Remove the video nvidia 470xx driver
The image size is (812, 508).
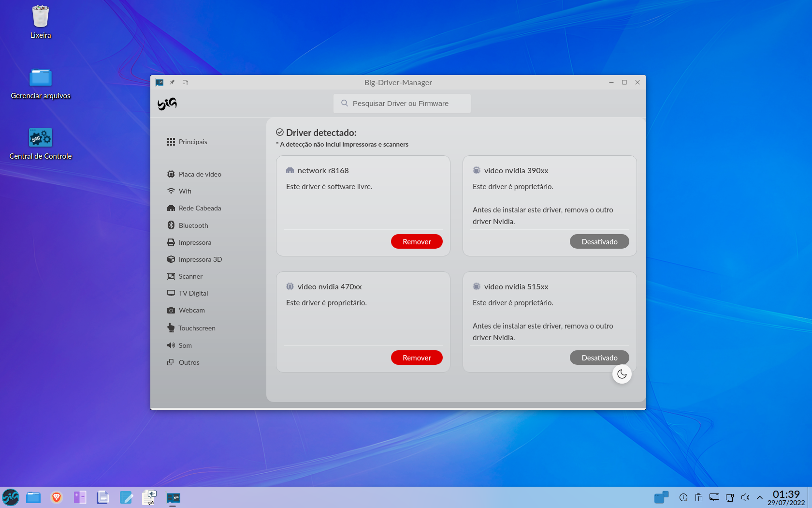point(417,358)
